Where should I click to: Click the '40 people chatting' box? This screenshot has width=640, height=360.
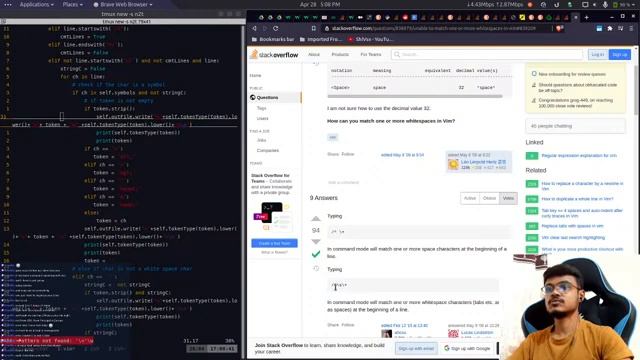[575, 126]
